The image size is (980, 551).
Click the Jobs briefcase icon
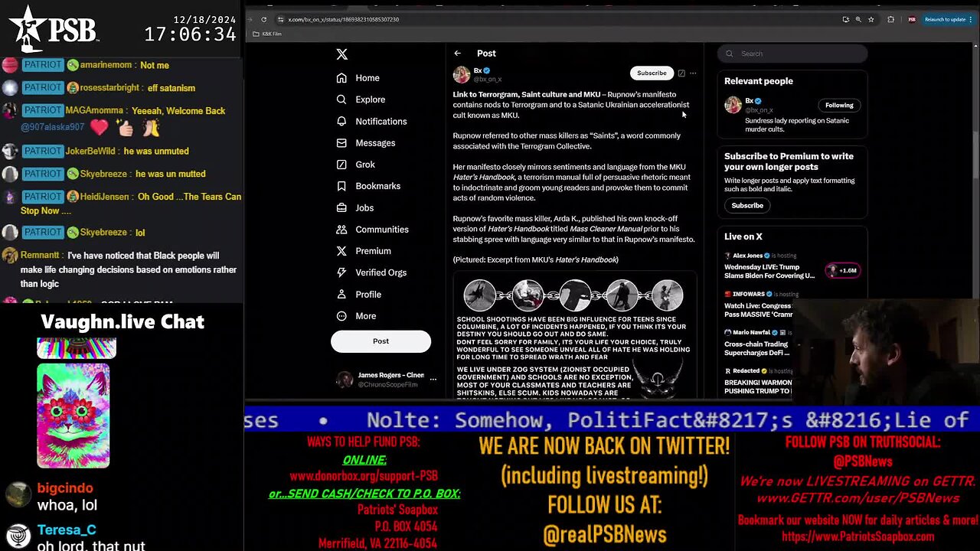pyautogui.click(x=341, y=207)
